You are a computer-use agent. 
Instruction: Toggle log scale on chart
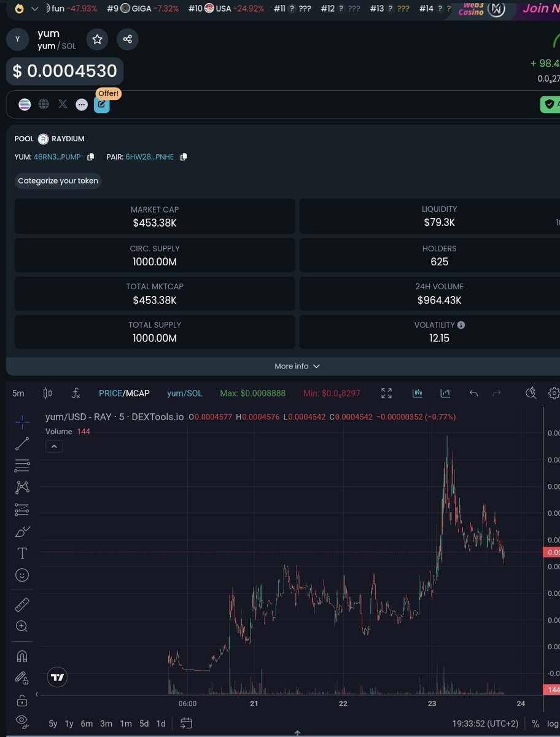(553, 723)
